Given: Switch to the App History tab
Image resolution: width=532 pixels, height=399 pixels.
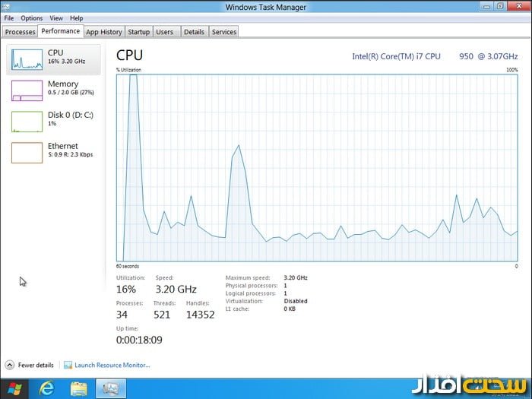Looking at the screenshot, I should pos(104,32).
